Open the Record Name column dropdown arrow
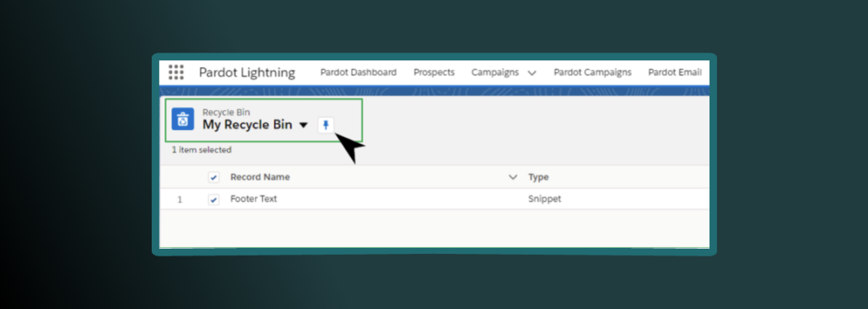This screenshot has height=309, width=868. 513,177
